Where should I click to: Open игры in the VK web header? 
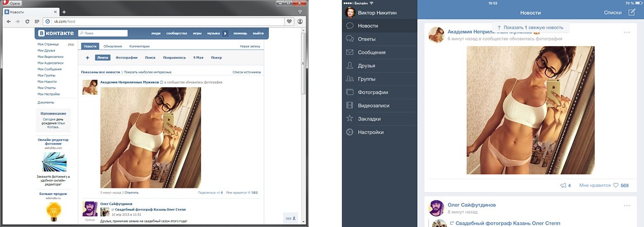click(x=197, y=33)
